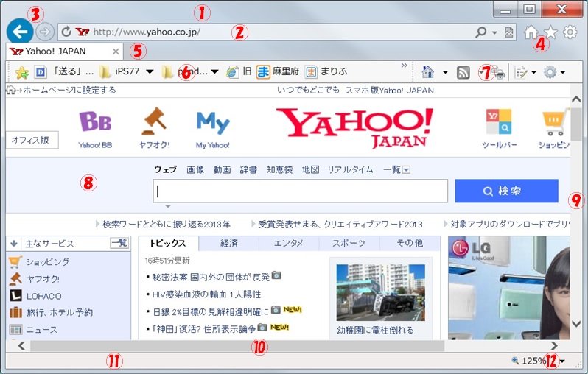Select 知恵袋 search category
The height and width of the screenshot is (374, 588).
pyautogui.click(x=279, y=170)
